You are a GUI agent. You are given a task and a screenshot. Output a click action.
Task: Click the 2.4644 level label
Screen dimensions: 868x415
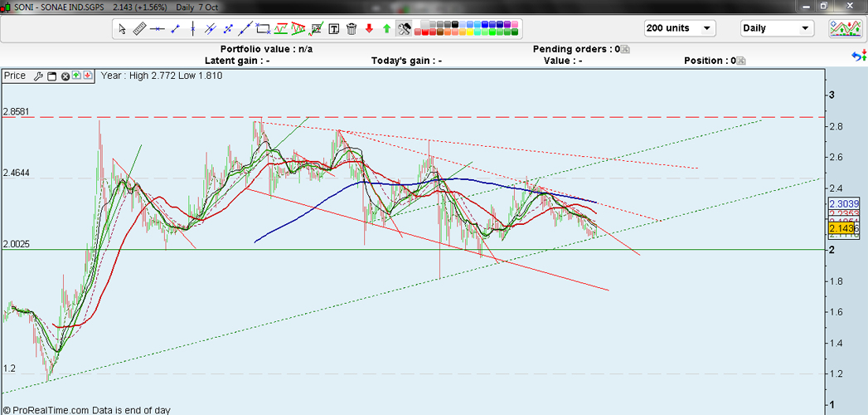(x=16, y=173)
